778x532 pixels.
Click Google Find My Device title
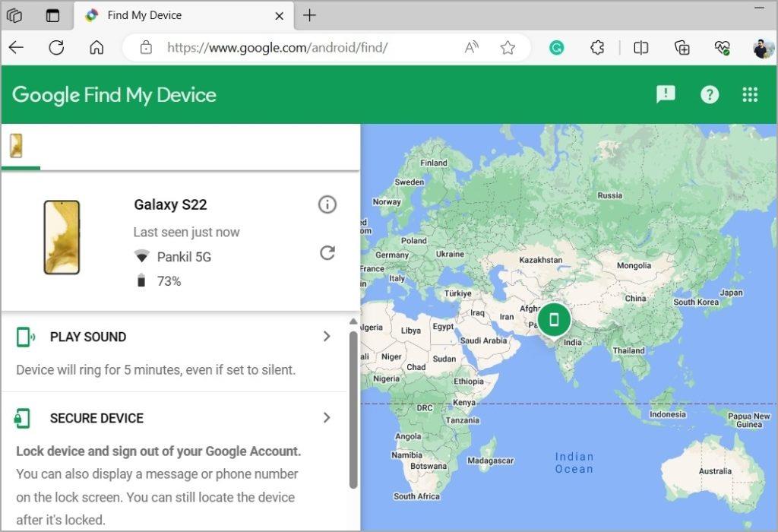pyautogui.click(x=114, y=95)
